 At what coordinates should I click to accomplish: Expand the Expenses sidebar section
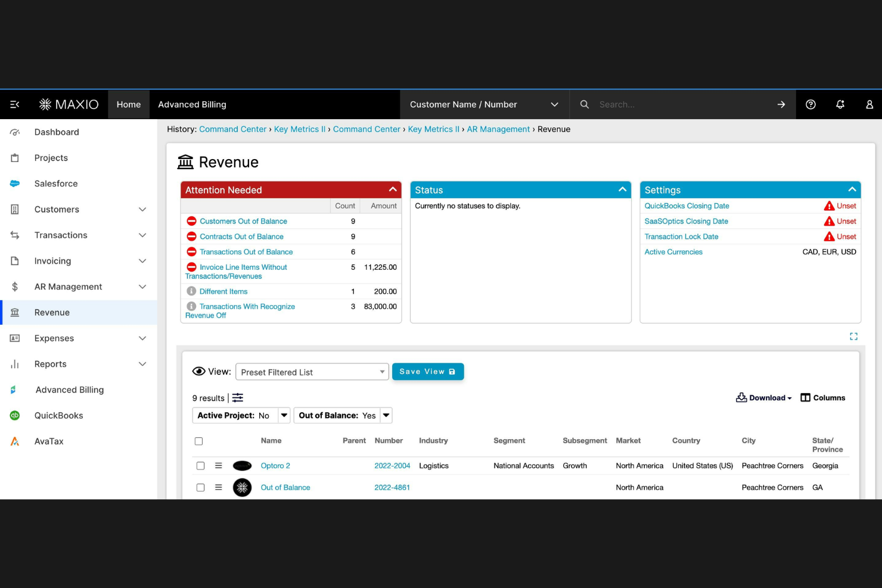pyautogui.click(x=142, y=338)
